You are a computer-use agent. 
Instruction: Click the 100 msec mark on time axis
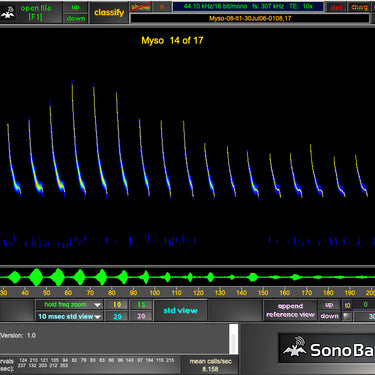point(155,293)
